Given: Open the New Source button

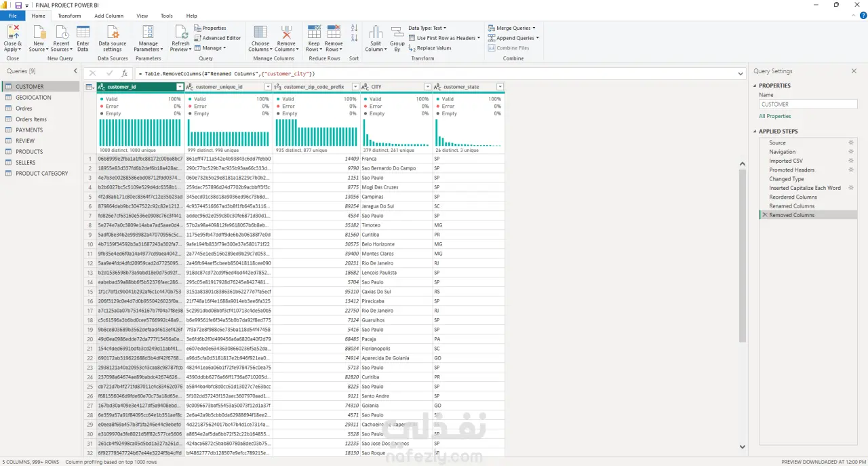Looking at the screenshot, I should pyautogui.click(x=39, y=38).
